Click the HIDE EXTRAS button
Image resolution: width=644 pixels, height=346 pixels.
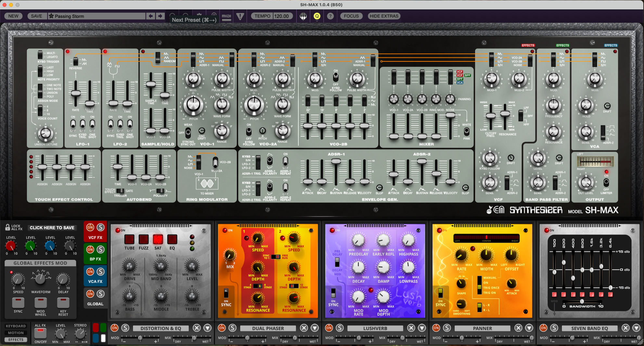(x=384, y=16)
